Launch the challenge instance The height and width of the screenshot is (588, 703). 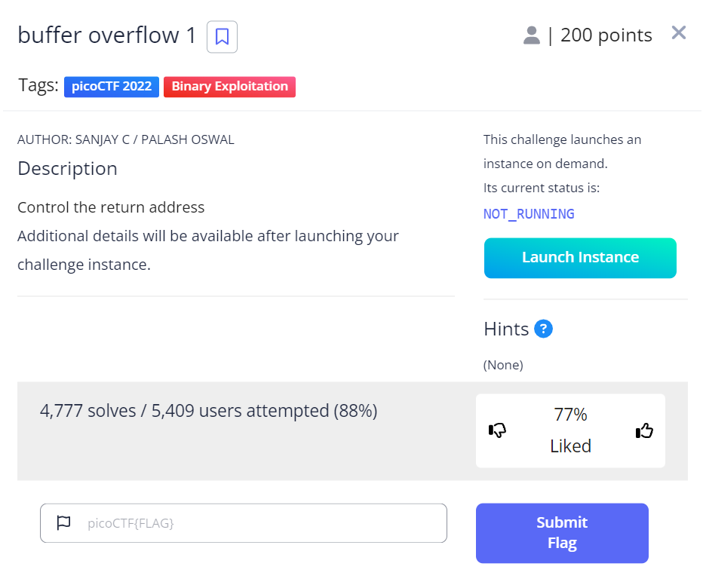(579, 258)
